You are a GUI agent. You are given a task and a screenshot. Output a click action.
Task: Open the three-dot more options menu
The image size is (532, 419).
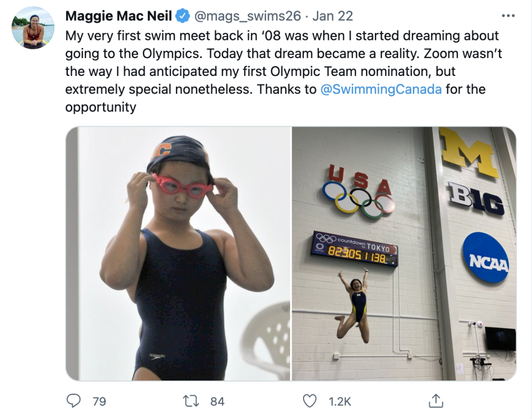coord(508,16)
